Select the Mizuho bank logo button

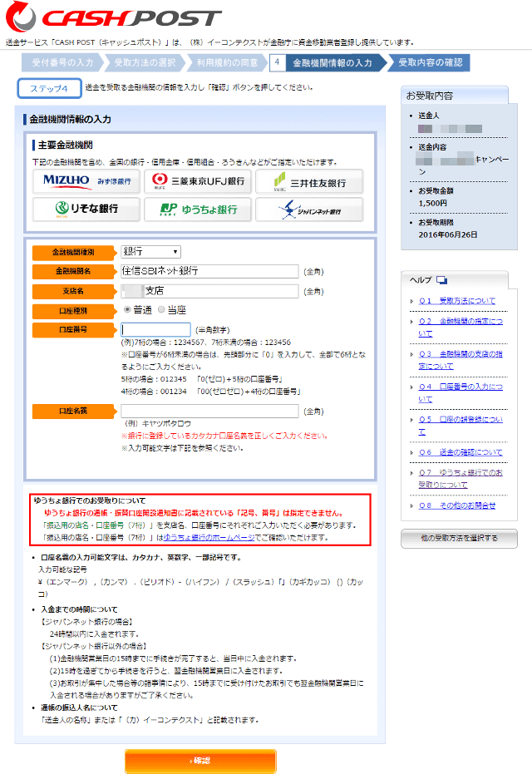[86, 181]
